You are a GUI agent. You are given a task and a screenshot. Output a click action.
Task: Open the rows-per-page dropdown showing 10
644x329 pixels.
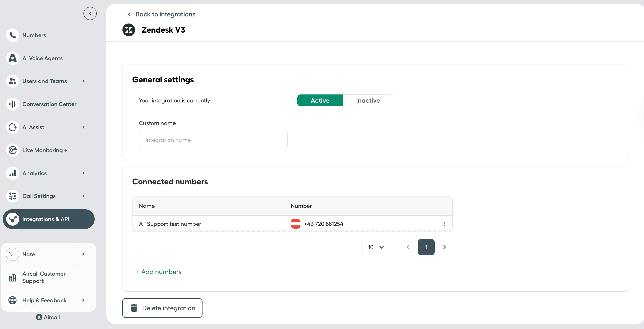click(x=377, y=247)
